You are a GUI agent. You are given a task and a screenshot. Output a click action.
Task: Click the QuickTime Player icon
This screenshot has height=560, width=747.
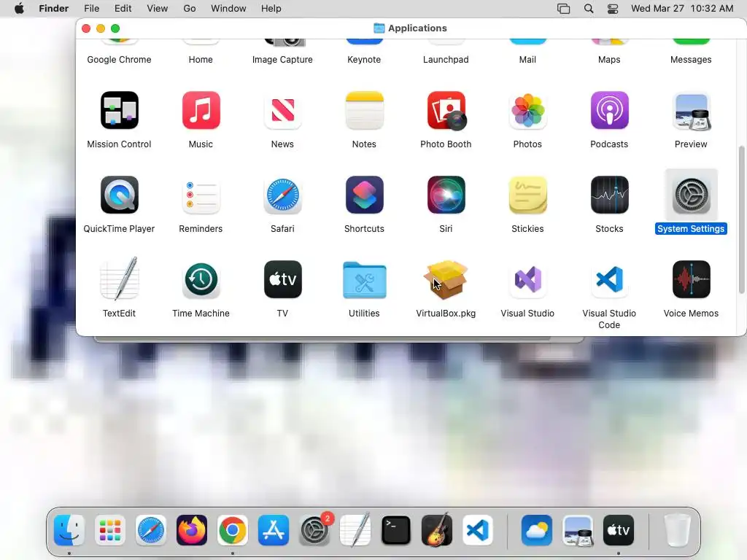pyautogui.click(x=119, y=195)
